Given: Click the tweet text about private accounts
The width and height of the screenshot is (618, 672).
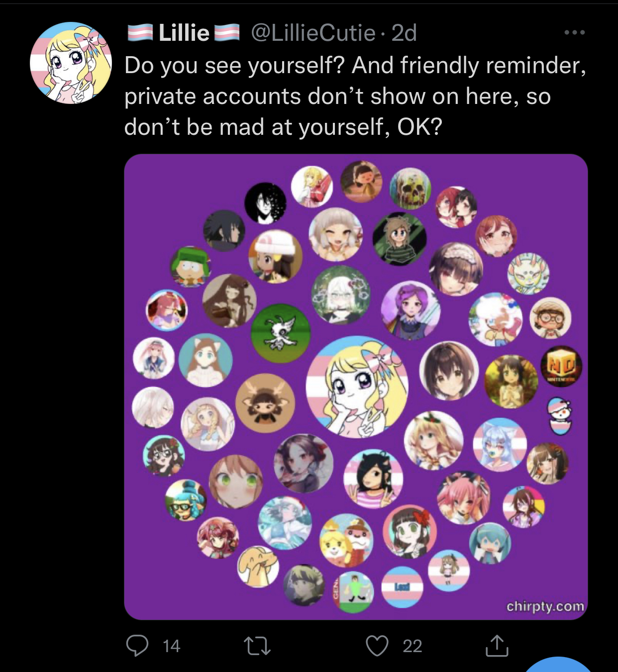Looking at the screenshot, I should (x=355, y=96).
